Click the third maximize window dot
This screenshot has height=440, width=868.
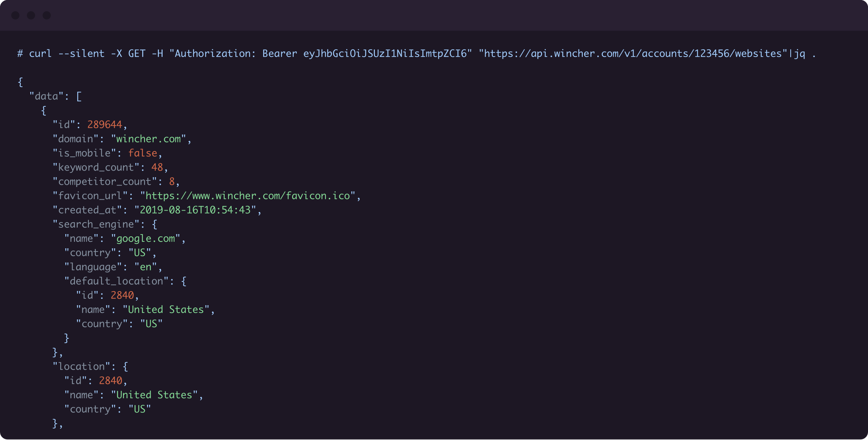(47, 15)
